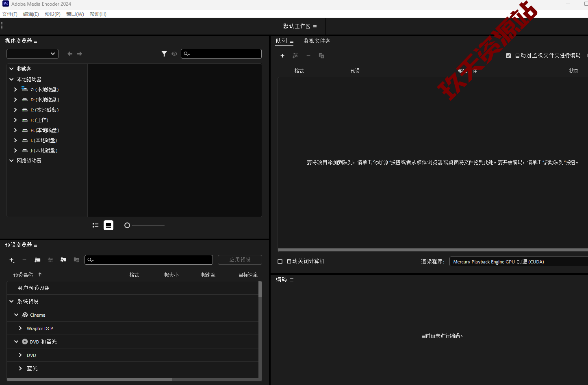
Task: Switch media browser to list view
Action: [95, 225]
